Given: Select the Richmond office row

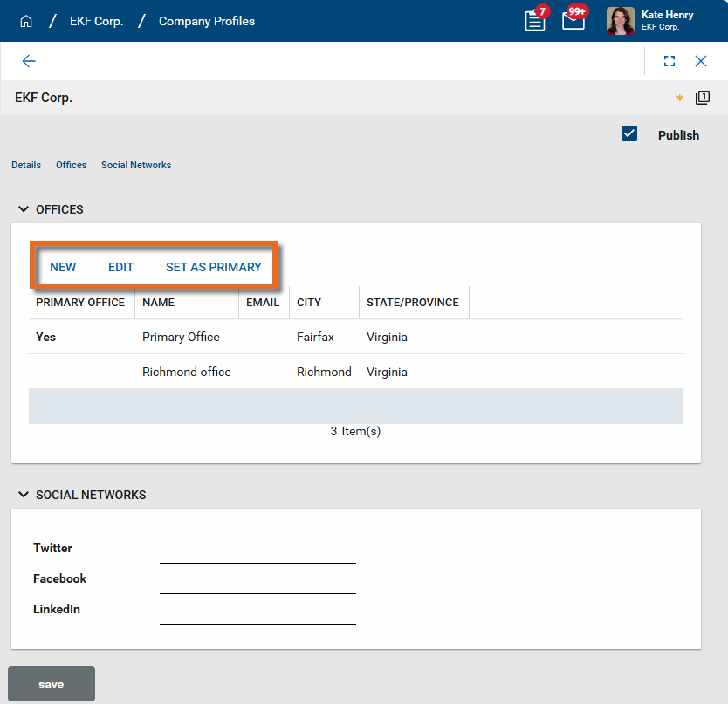Looking at the screenshot, I should (x=187, y=372).
